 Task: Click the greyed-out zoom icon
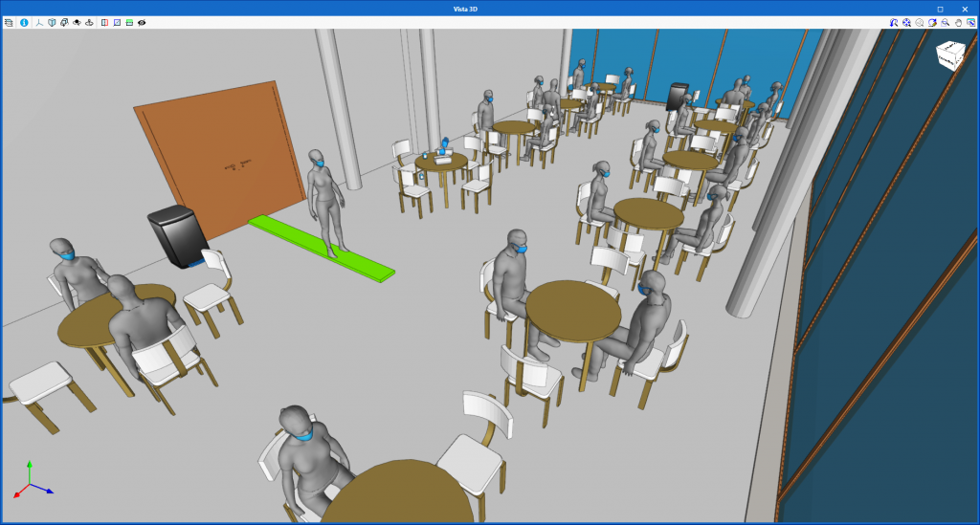click(920, 23)
